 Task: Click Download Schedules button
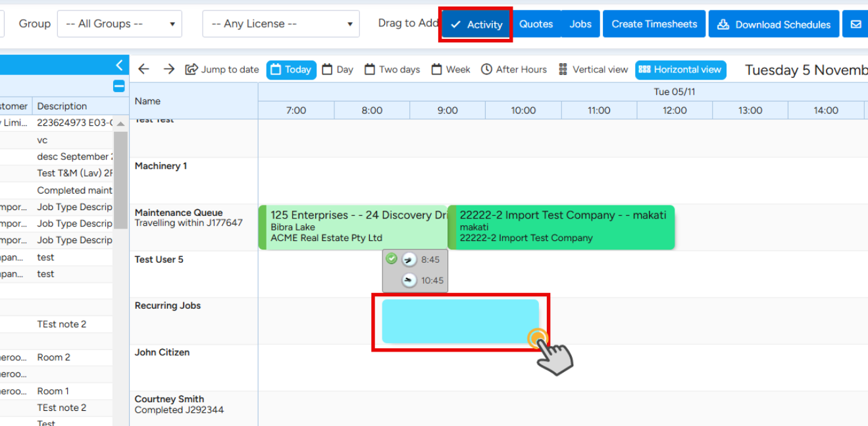773,24
